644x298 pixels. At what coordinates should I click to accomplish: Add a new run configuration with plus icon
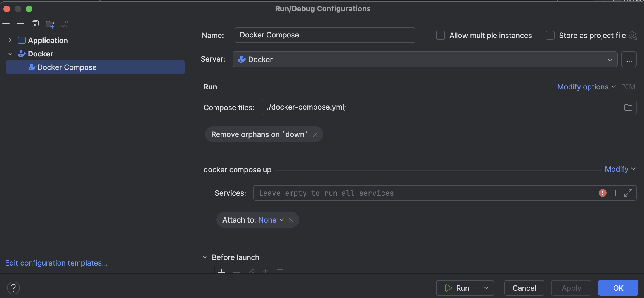pos(6,24)
